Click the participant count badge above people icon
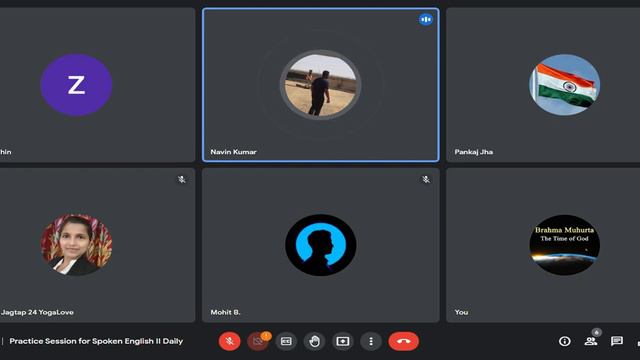Screen dimensions: 640x360 (x=597, y=332)
